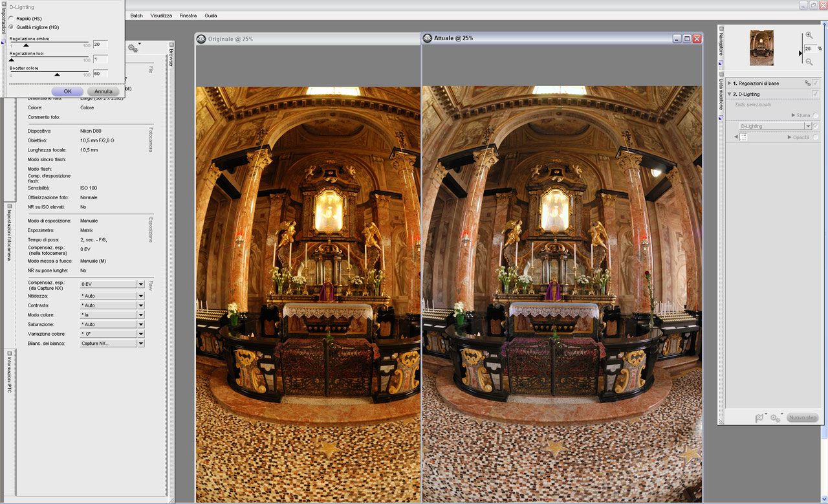The height and width of the screenshot is (504, 828).
Task: Click the Regolazione ombre value field
Action: [x=100, y=45]
